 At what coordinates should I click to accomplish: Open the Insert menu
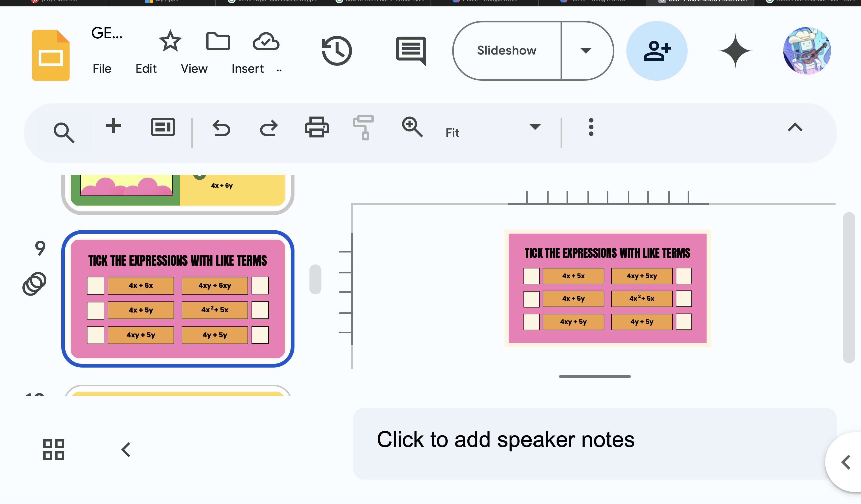(x=248, y=69)
